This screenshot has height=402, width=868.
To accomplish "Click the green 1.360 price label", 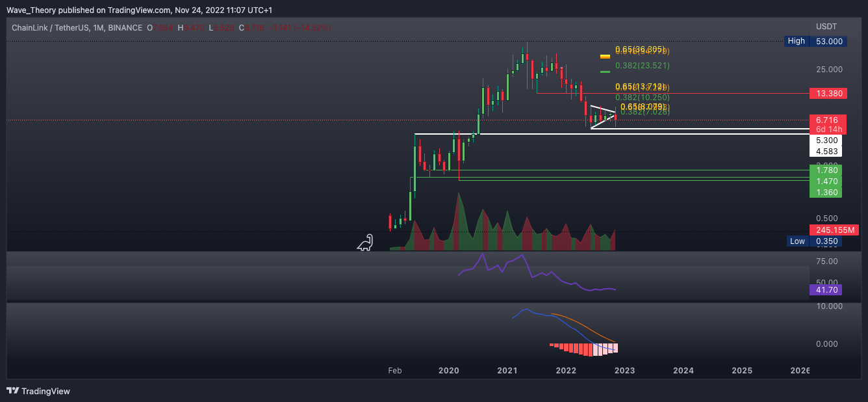I will [x=826, y=193].
